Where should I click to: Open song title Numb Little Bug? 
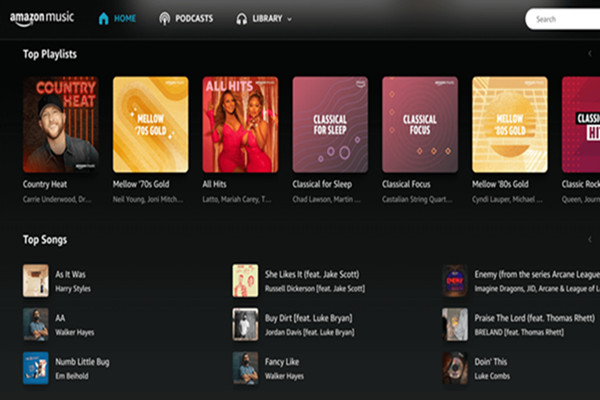point(82,362)
